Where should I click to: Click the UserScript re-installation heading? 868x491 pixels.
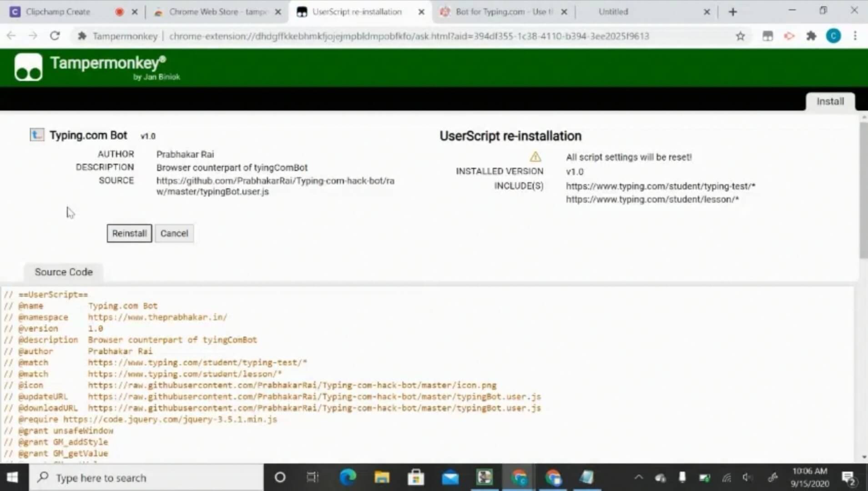[x=510, y=135]
